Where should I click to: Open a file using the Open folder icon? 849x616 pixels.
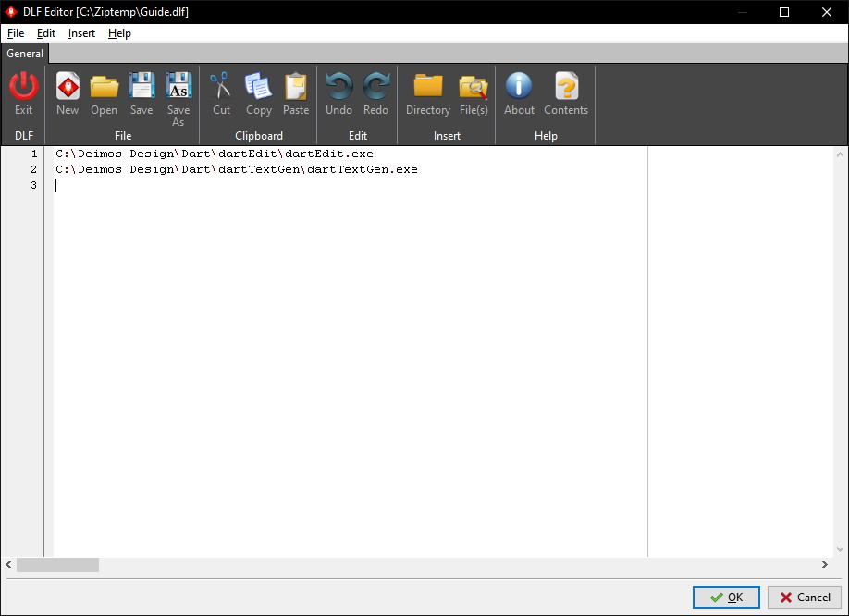tap(104, 86)
